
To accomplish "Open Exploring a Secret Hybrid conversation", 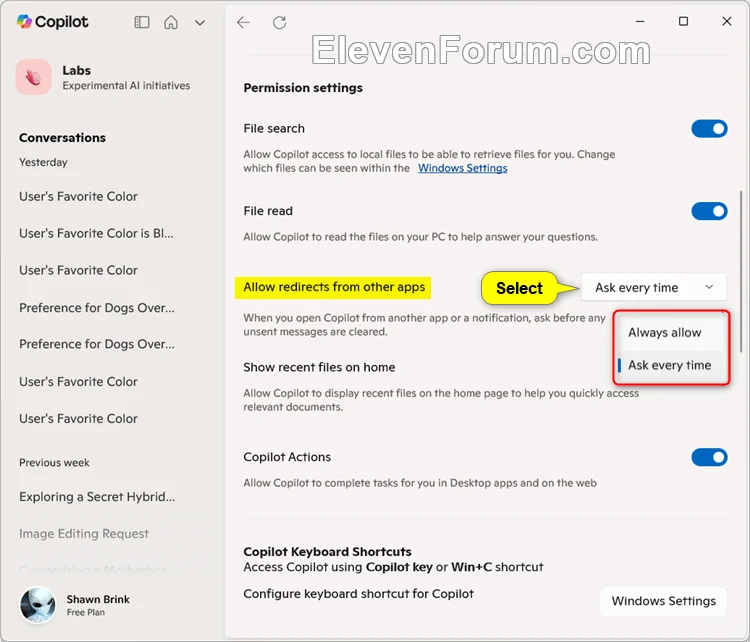I will coord(97,497).
